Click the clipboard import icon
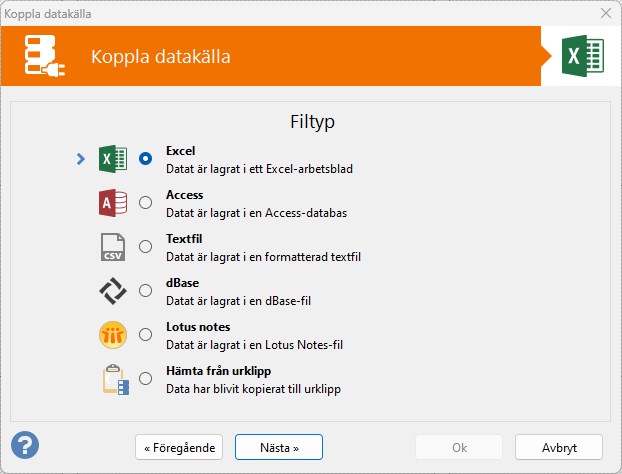The height and width of the screenshot is (474, 622). [x=115, y=379]
